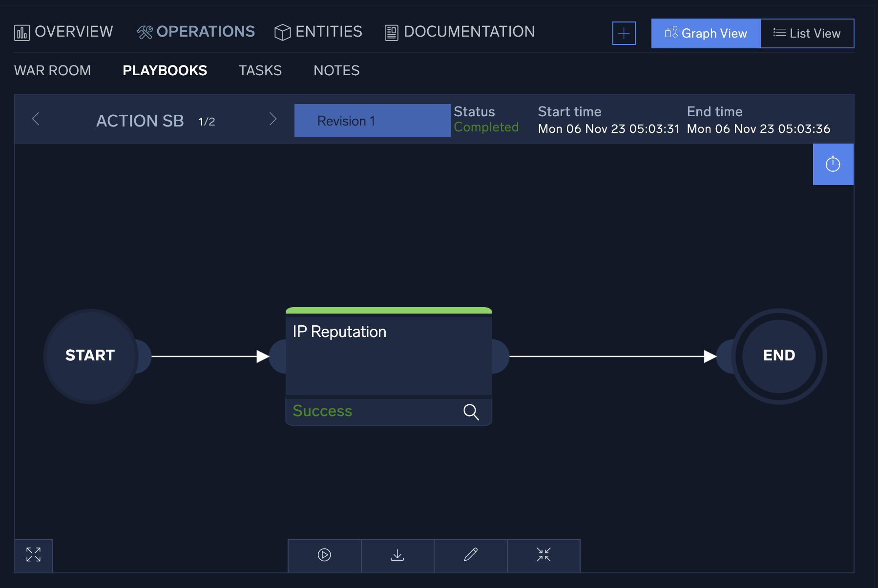Click the collapse view arrows icon
This screenshot has width=878, height=588.
click(x=544, y=555)
